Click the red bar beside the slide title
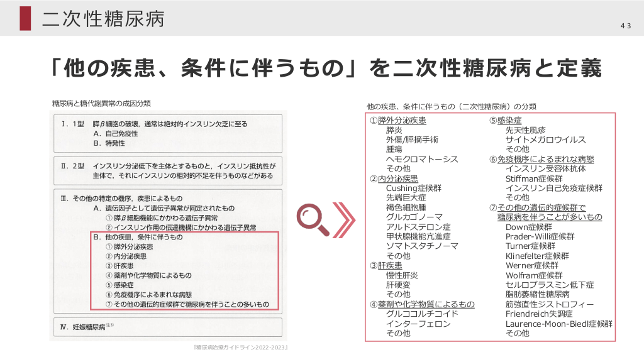This screenshot has width=644, height=362. [25, 18]
